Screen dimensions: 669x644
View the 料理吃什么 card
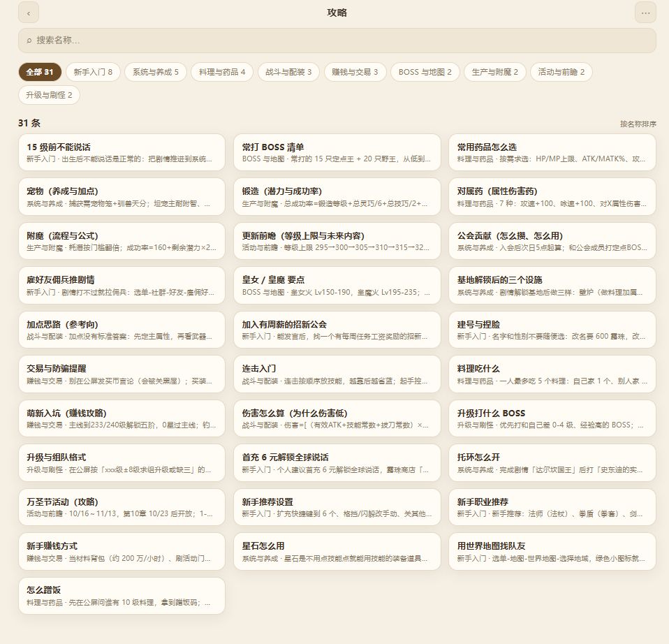point(552,374)
